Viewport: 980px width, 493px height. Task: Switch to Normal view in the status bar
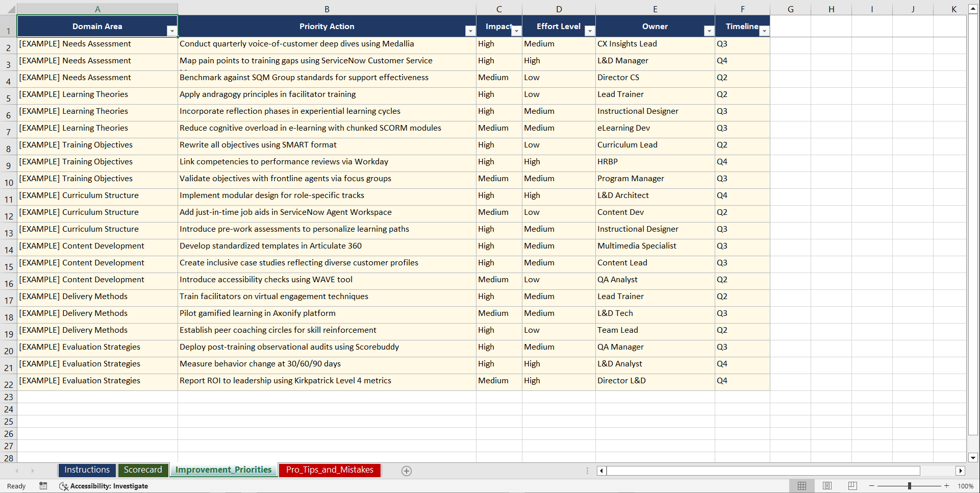point(801,486)
